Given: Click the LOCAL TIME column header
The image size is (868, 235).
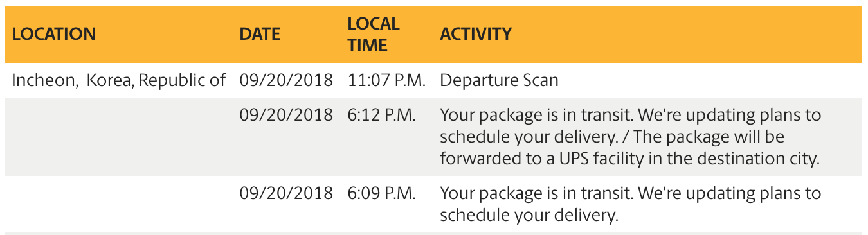Looking at the screenshot, I should pyautogui.click(x=374, y=35).
